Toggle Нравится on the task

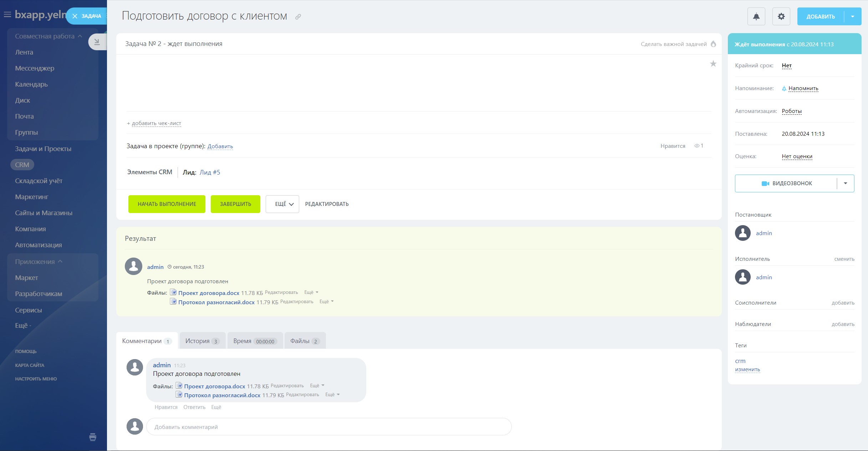pyautogui.click(x=673, y=146)
